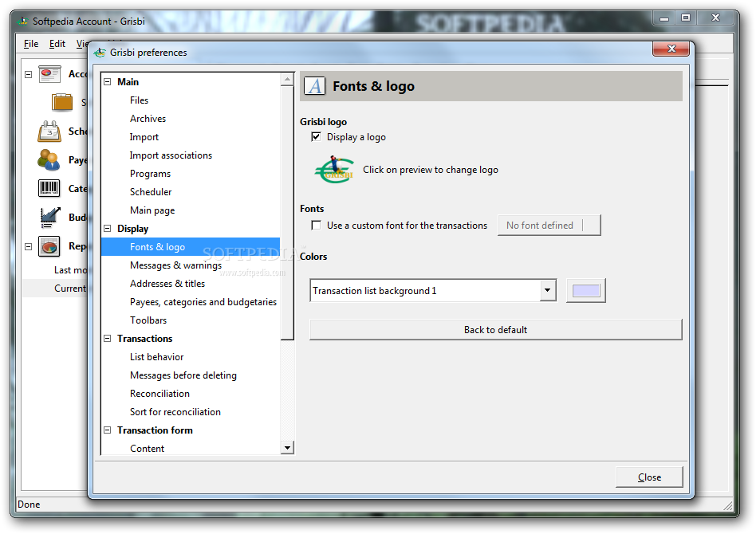Select Toolbars in preferences tree
Image resolution: width=756 pixels, height=534 pixels.
click(148, 320)
